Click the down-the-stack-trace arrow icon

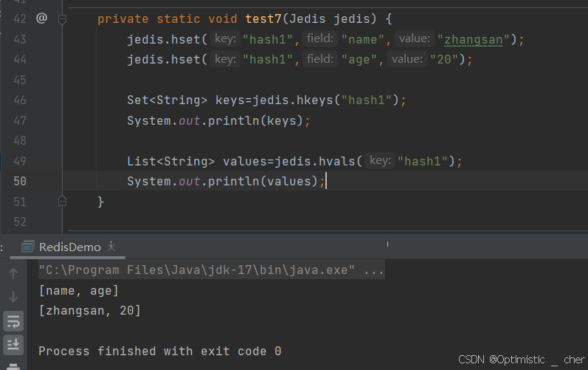(x=13, y=297)
